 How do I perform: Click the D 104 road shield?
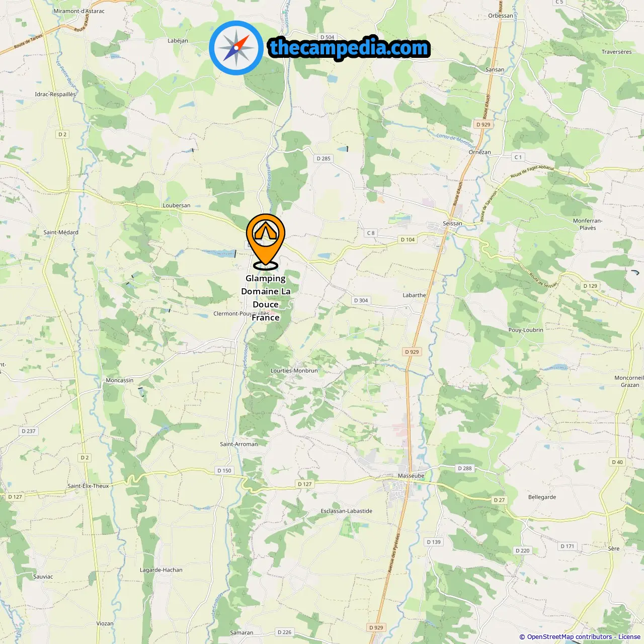408,239
